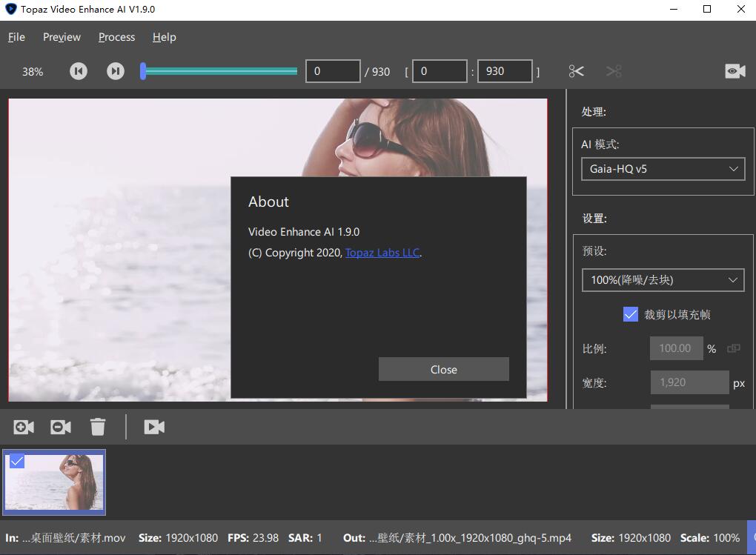Click the teal timeline track
Viewport: 756px width, 555px height.
(x=222, y=71)
